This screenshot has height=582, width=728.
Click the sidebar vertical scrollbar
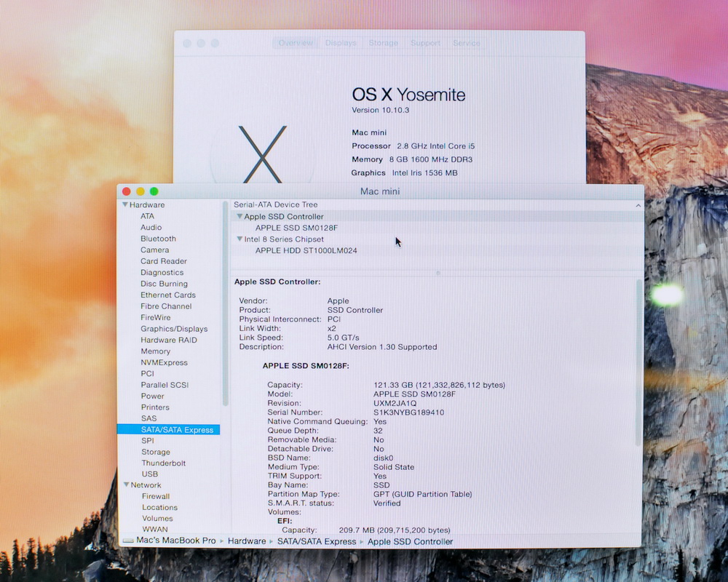coord(226,304)
